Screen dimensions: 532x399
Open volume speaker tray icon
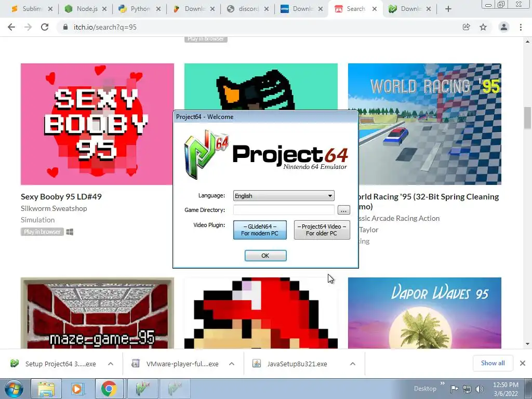(480, 389)
